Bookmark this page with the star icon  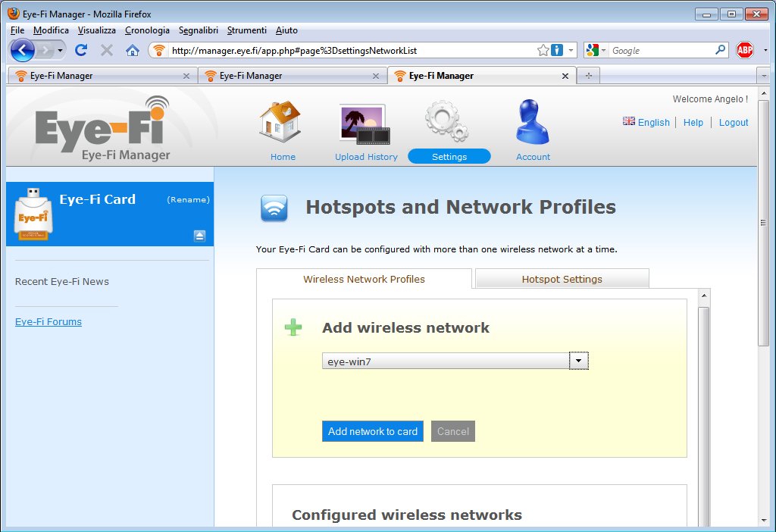point(543,50)
